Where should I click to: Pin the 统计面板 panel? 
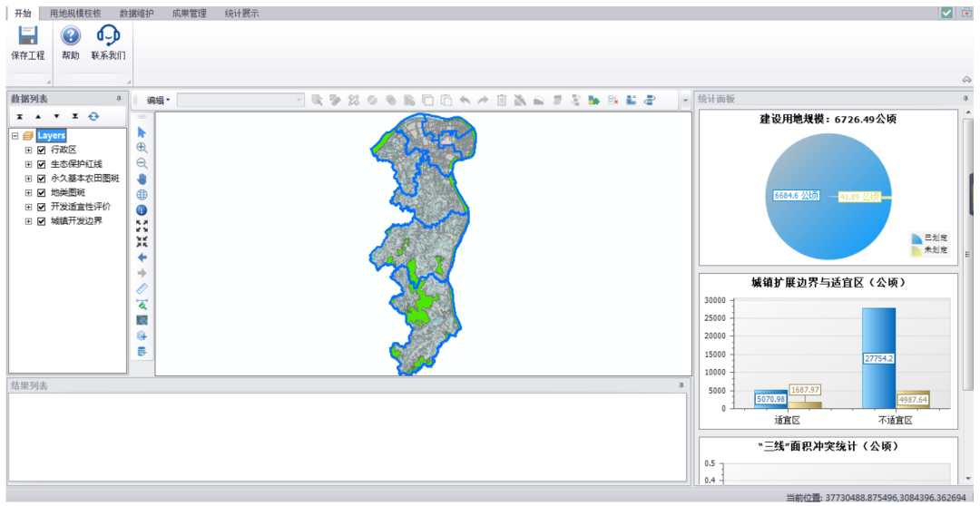[965, 99]
